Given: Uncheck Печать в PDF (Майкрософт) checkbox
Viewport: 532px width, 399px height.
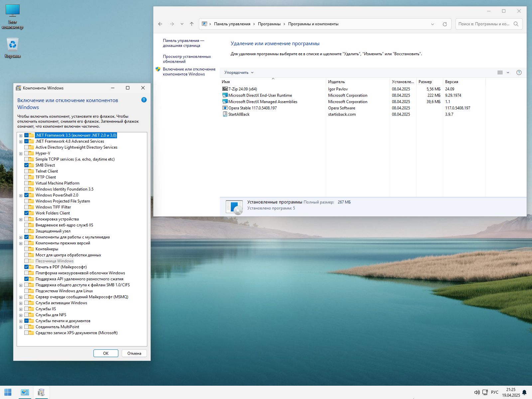Looking at the screenshot, I should click(x=27, y=267).
